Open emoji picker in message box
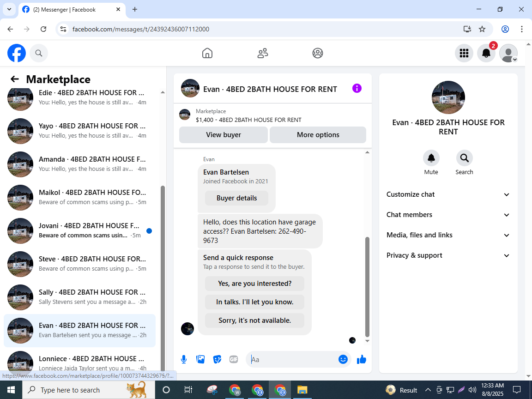This screenshot has height=399, width=532. click(x=343, y=359)
